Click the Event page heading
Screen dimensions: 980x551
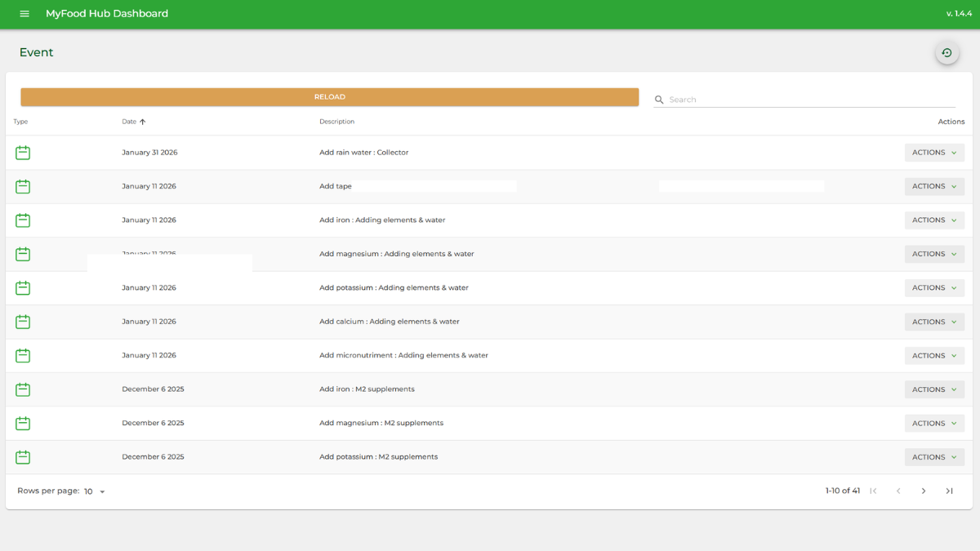[36, 52]
